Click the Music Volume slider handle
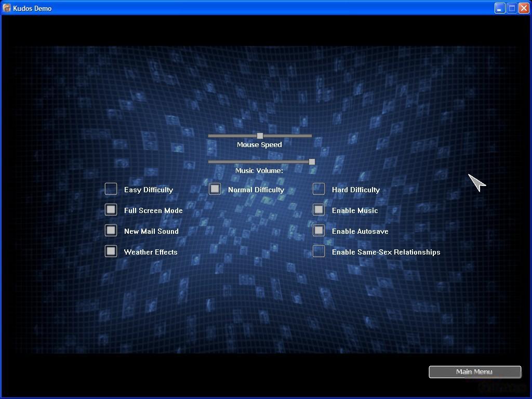532x399 pixels. pos(312,162)
